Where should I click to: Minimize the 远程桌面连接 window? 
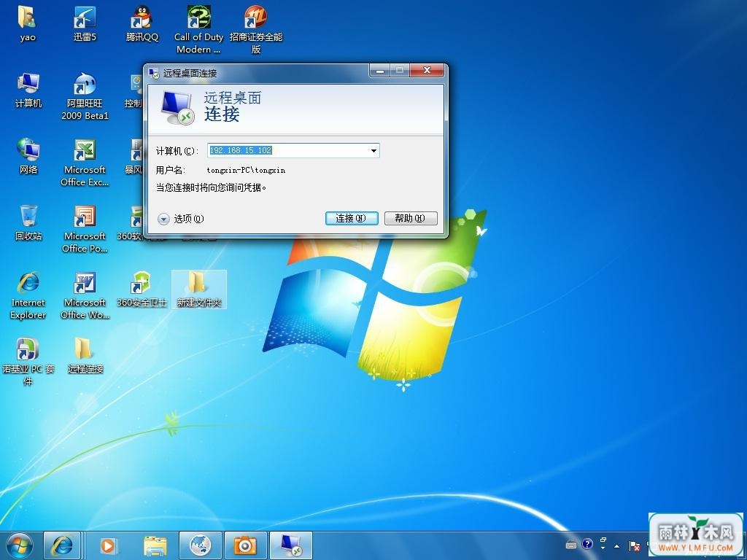point(379,71)
